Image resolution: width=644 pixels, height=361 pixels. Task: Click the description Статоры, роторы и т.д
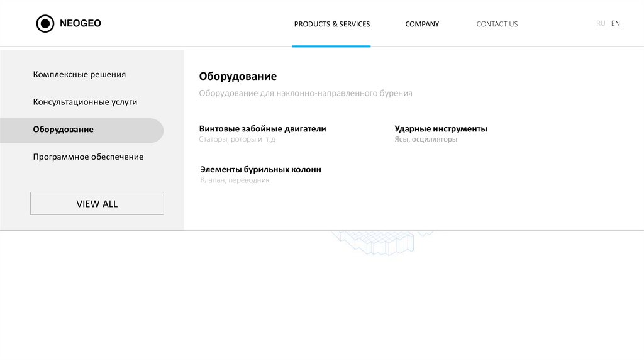click(x=237, y=139)
